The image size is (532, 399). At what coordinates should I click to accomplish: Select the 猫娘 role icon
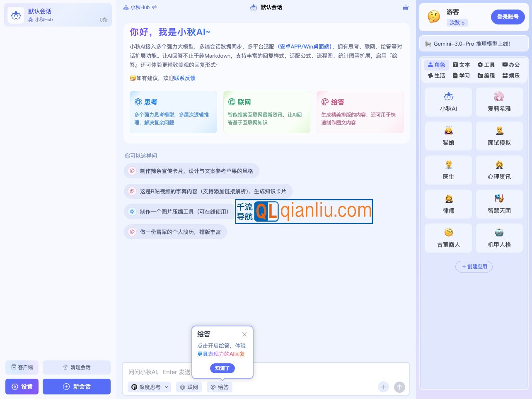pos(448,136)
